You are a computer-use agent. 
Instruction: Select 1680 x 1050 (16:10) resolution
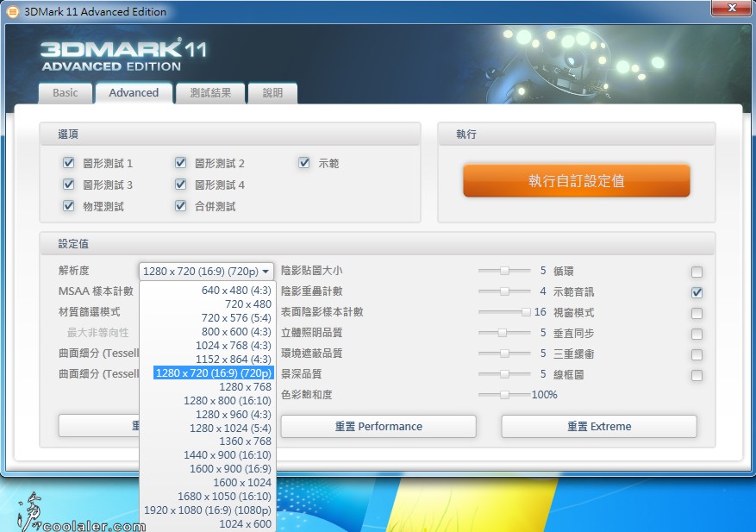point(225,497)
